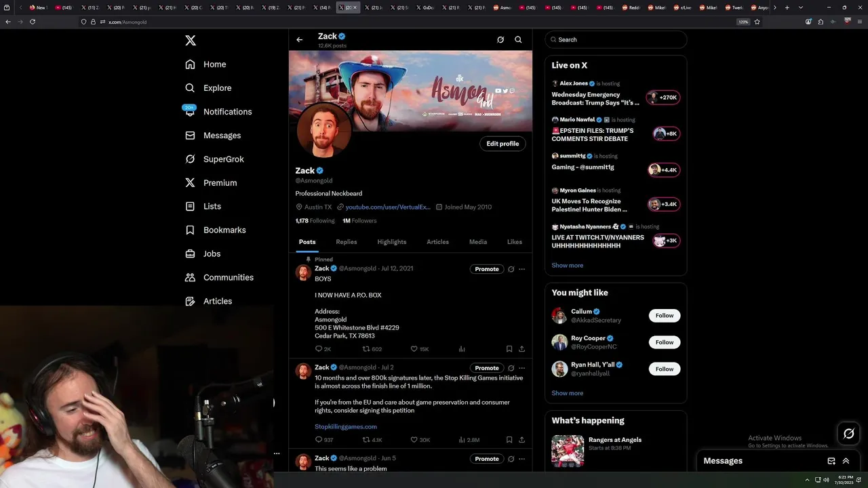Open Mario Nawfal Epstein Files live

pos(616,130)
